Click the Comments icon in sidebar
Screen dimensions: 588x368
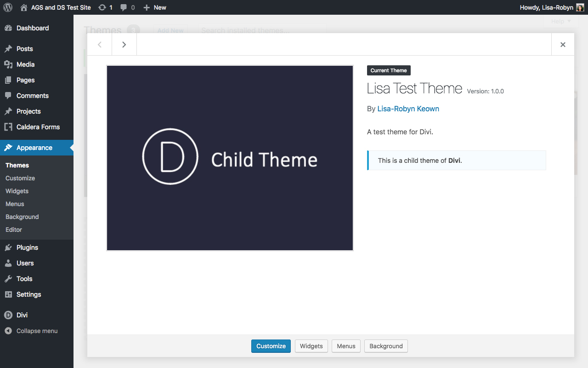click(x=8, y=96)
